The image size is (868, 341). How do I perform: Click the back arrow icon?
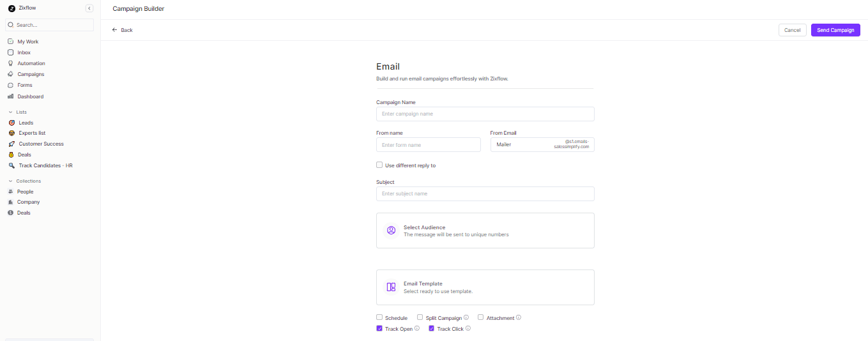[x=115, y=30]
